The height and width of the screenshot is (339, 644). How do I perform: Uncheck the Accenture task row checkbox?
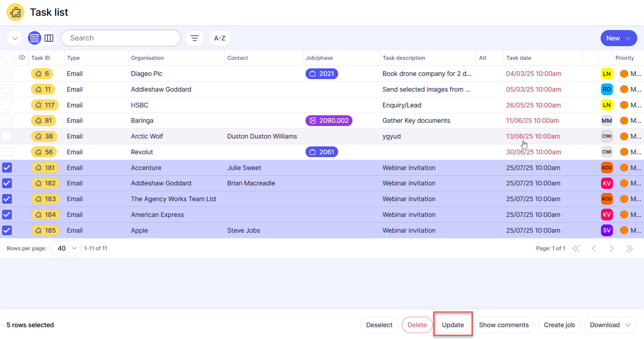tap(7, 168)
